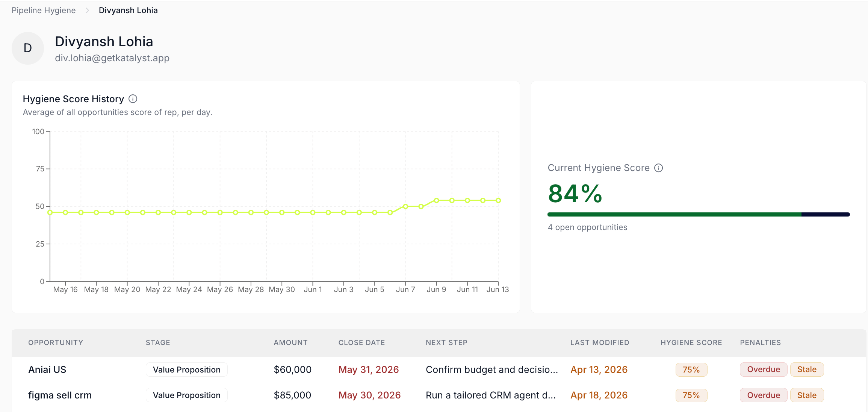The image size is (868, 412).
Task: Open the Current Hygiene Score info icon
Action: [x=659, y=168]
